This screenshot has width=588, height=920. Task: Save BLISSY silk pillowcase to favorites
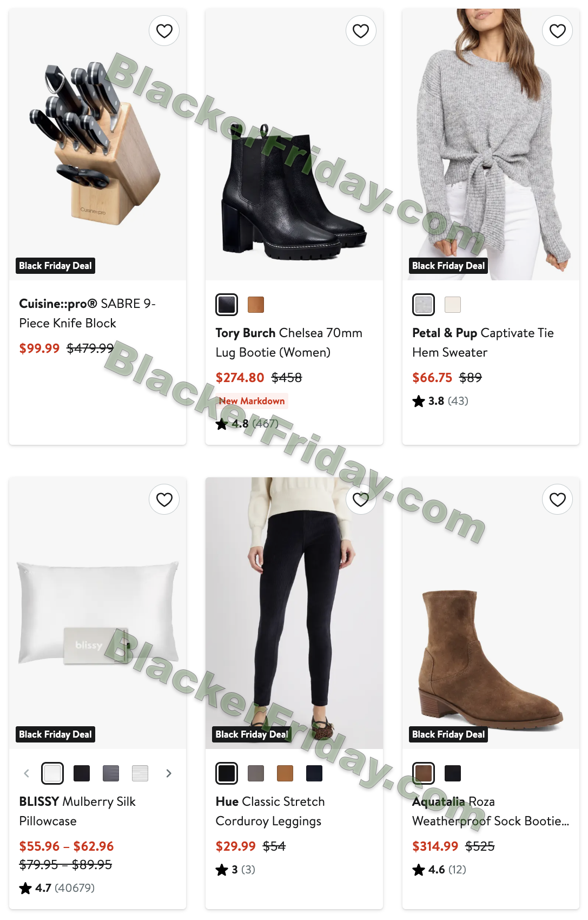click(164, 500)
